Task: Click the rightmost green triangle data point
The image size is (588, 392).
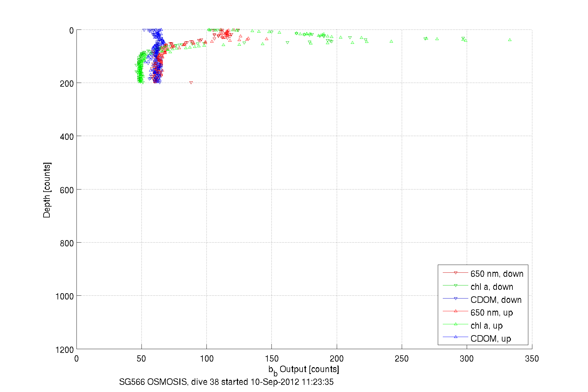Action: pos(510,40)
